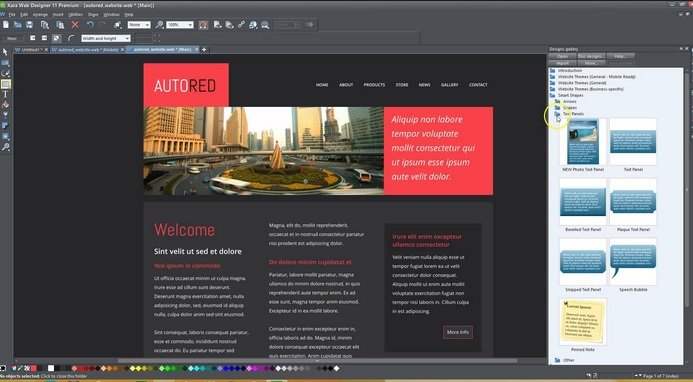Click the gallery Help button
693x382 pixels.
621,56
